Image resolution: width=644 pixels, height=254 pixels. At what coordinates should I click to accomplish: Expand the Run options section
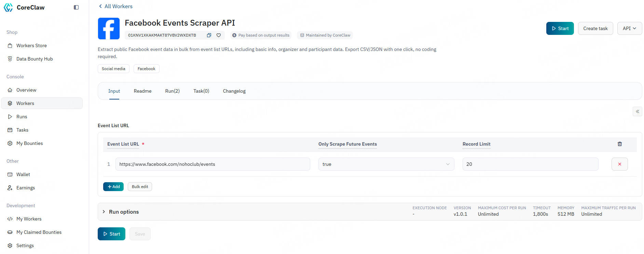coord(124,212)
